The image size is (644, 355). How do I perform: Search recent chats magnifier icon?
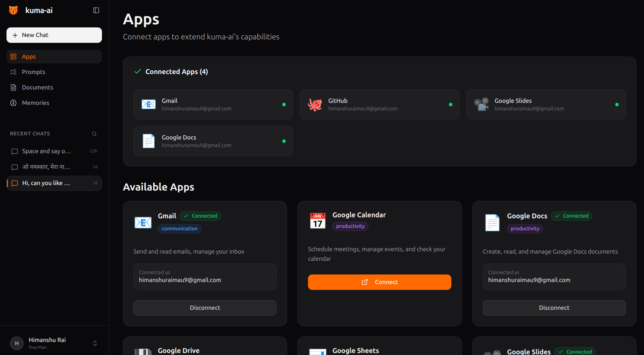pos(94,134)
